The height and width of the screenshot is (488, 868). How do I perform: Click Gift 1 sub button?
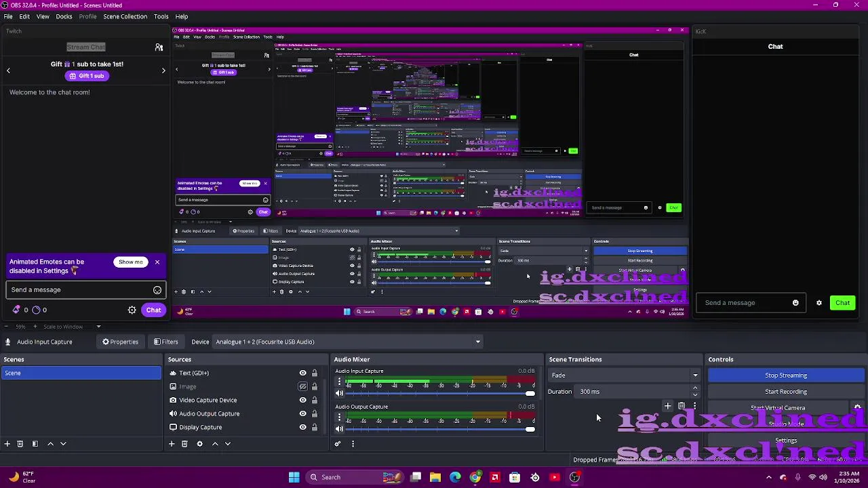click(x=86, y=76)
